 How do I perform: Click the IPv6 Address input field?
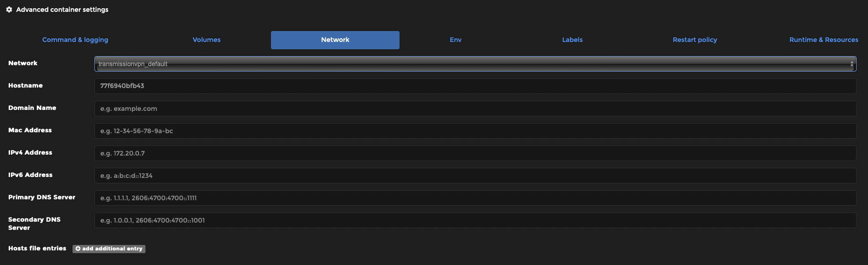pos(475,176)
